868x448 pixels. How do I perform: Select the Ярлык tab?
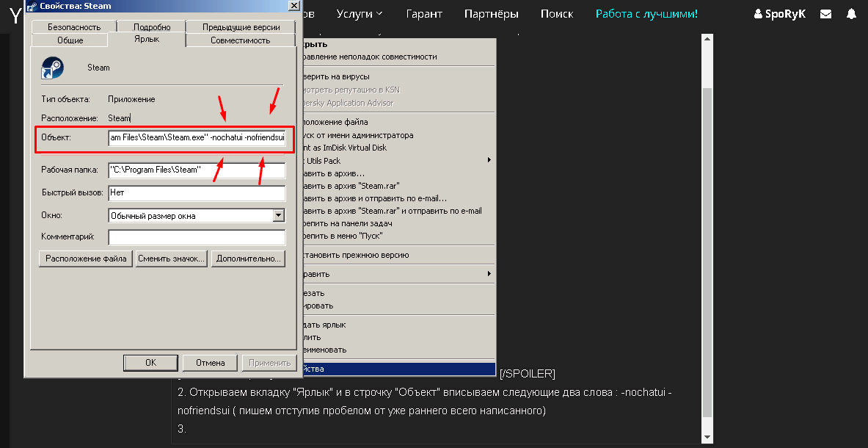click(147, 39)
